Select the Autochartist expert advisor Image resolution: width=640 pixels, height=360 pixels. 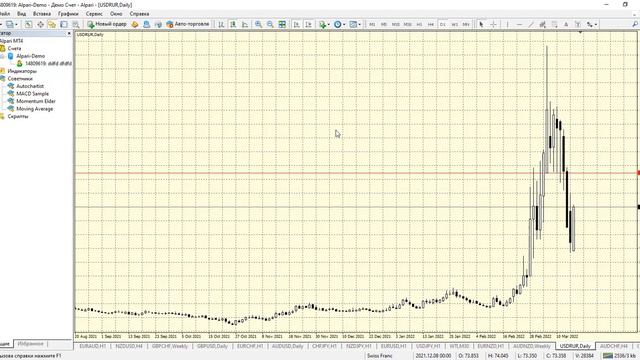click(30, 86)
